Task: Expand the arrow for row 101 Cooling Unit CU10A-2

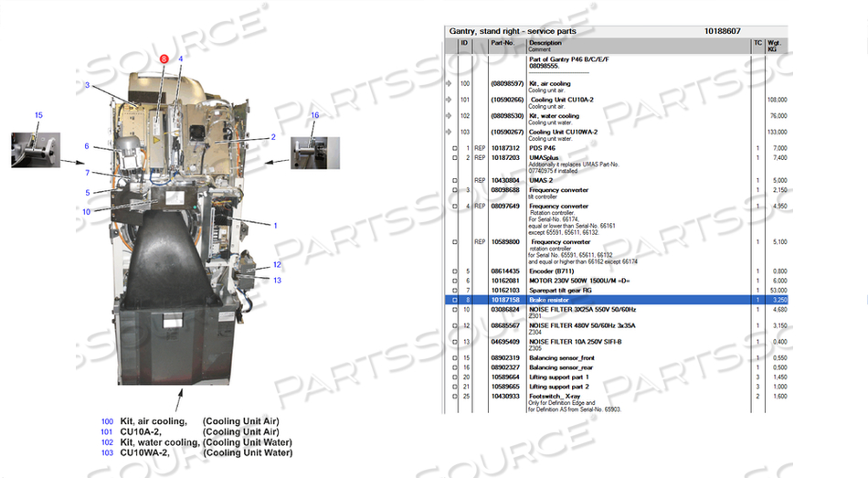Action: pos(449,100)
